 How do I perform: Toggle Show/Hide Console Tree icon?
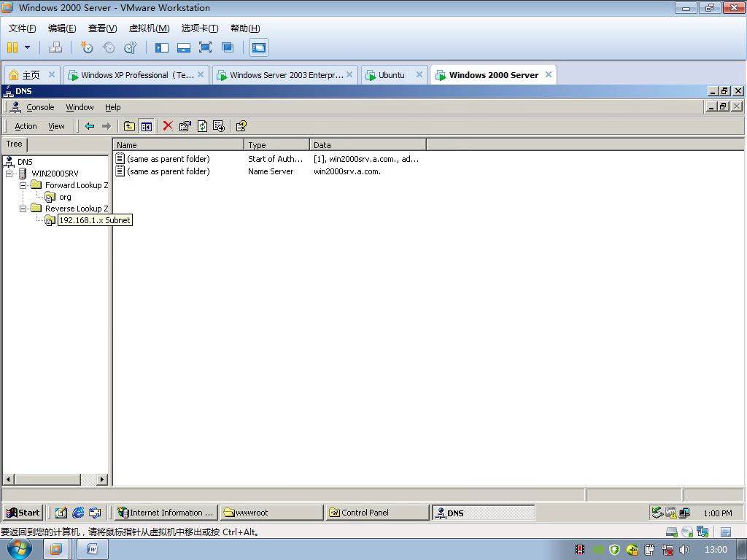tap(146, 126)
